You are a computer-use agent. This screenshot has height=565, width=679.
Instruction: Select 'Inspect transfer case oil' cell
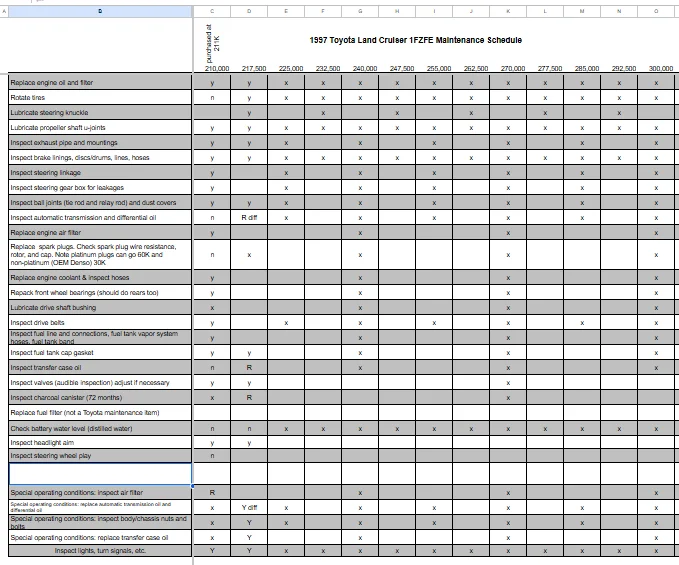tap(100, 368)
